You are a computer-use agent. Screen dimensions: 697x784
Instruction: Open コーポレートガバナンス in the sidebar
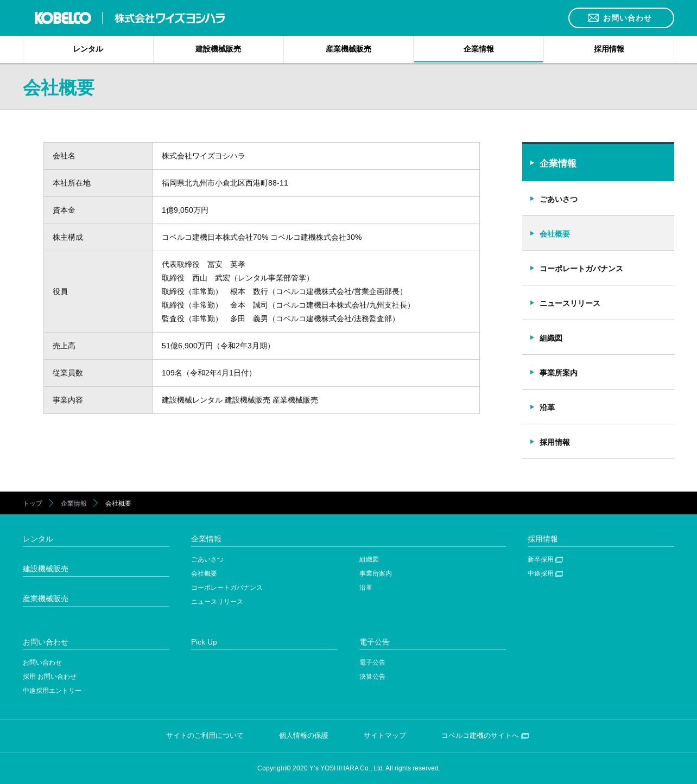(x=598, y=269)
